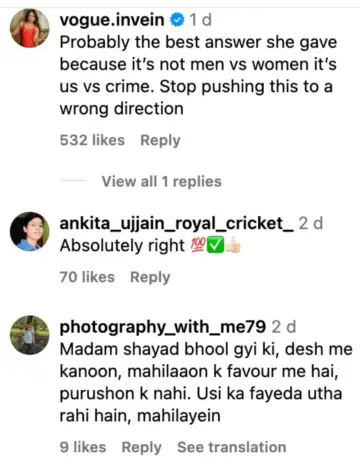Expand View all 1 replies
The image size is (360, 472).
[162, 182]
